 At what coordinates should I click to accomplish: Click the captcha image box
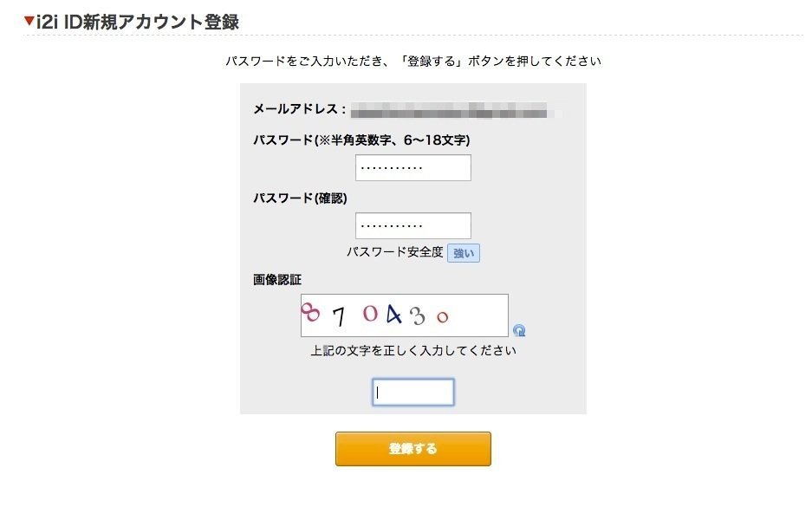click(404, 315)
